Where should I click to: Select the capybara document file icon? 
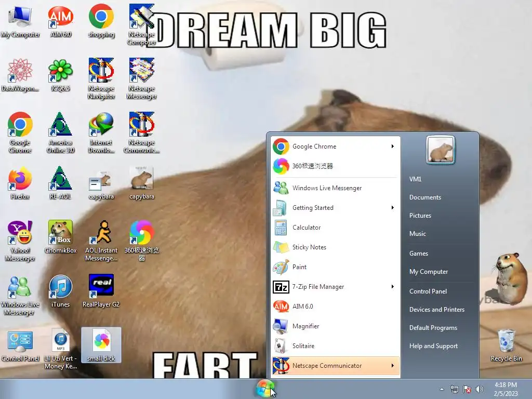[x=101, y=186]
